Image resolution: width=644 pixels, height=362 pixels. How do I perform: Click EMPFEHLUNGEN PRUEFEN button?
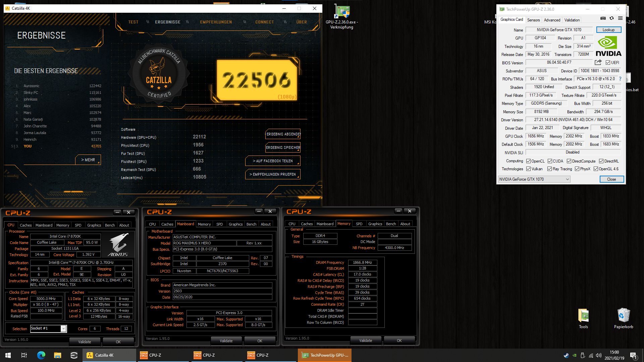pyautogui.click(x=273, y=174)
